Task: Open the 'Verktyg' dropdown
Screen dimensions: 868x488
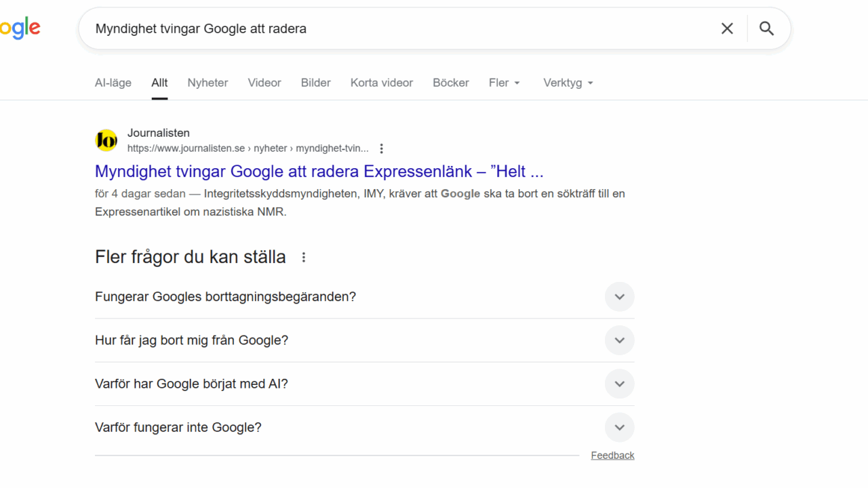Action: 568,83
